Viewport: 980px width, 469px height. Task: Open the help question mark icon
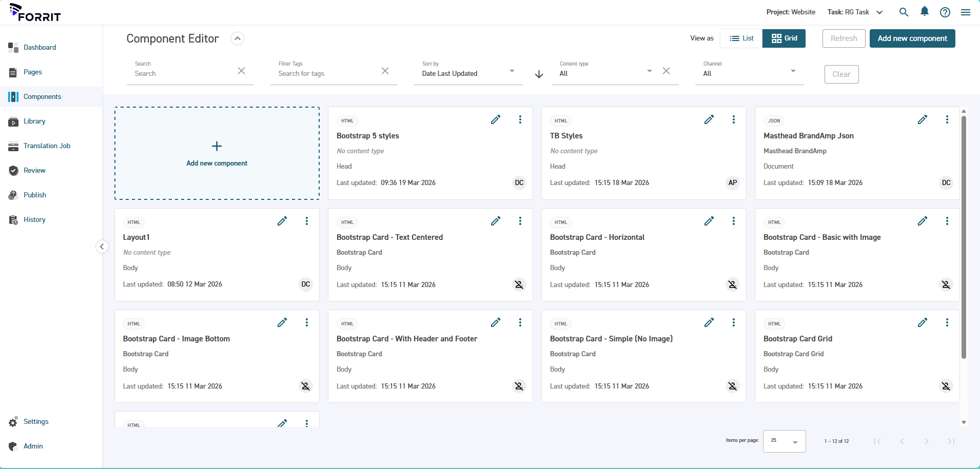pyautogui.click(x=945, y=12)
